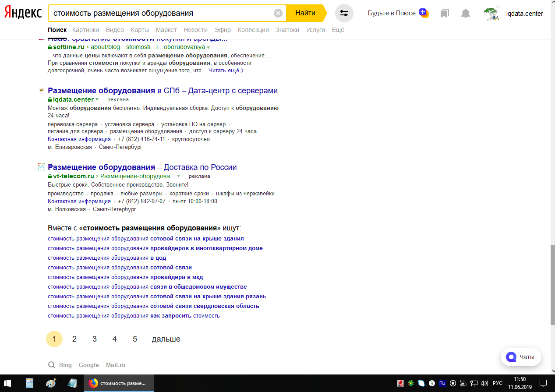Screen dimensions: 555x392
Task: Click the vt-telecom.ru green URL
Action: tap(74, 176)
